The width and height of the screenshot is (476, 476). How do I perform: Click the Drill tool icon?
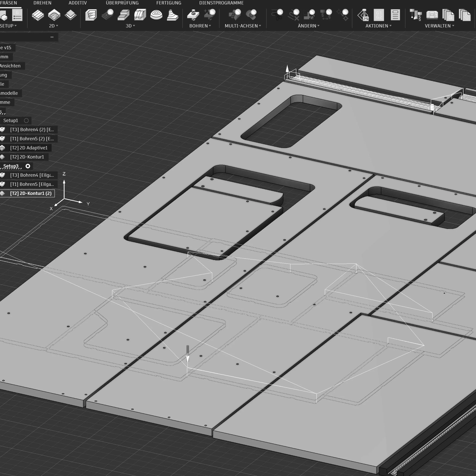click(x=193, y=15)
